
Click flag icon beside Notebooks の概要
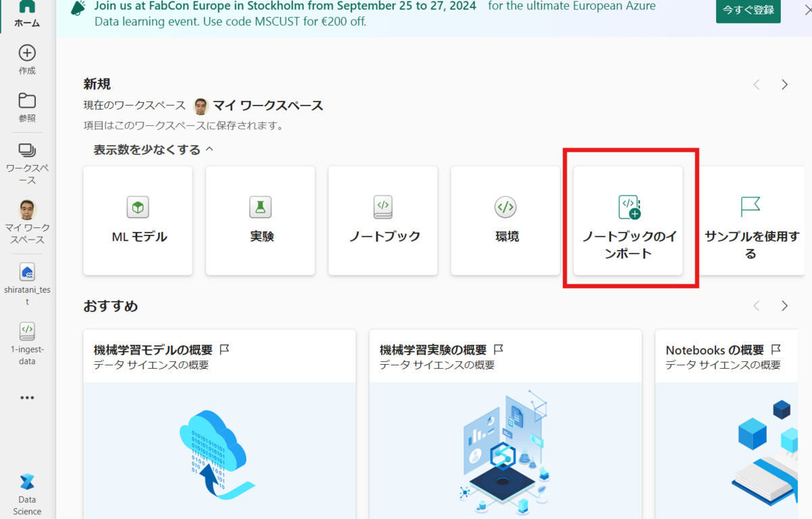pyautogui.click(x=776, y=350)
